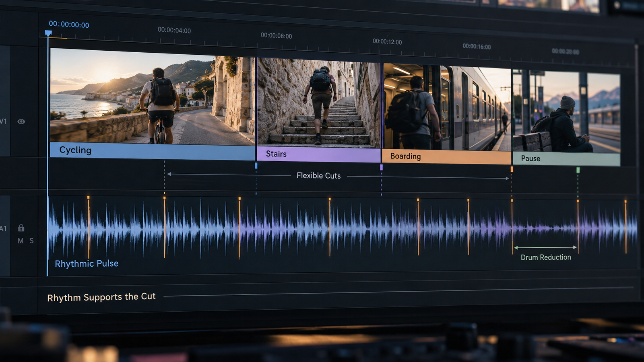Click the Rhythmic Pulse audio clip name
This screenshot has height=362, width=644.
87,264
